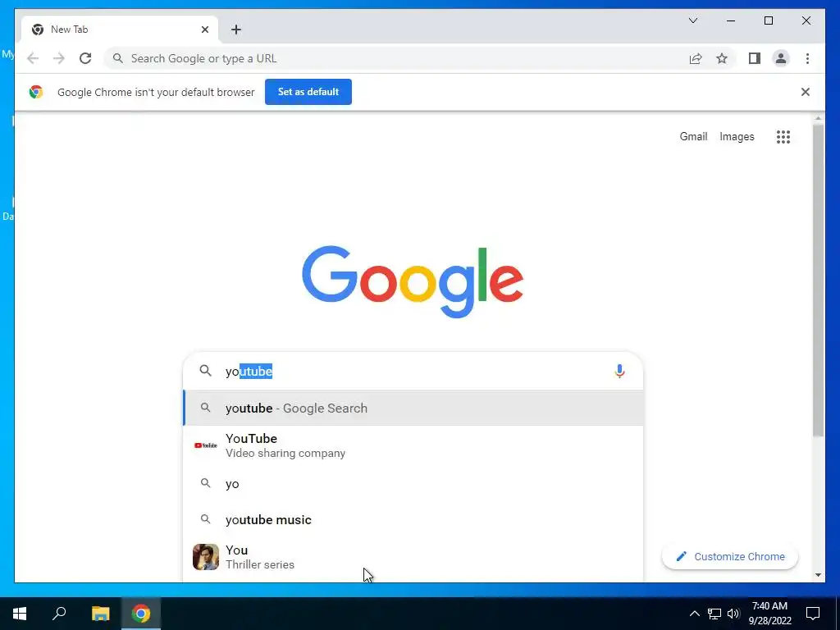840x630 pixels.
Task: Select the 'You' thriller series suggestion
Action: coord(413,557)
